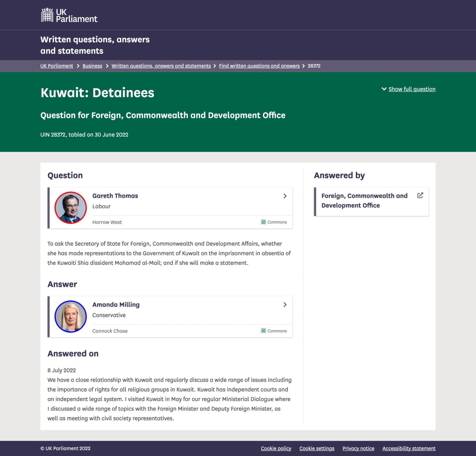Click chevron arrow on Amanda Milling card
Viewport: 476px width, 456px height.
pyautogui.click(x=285, y=305)
